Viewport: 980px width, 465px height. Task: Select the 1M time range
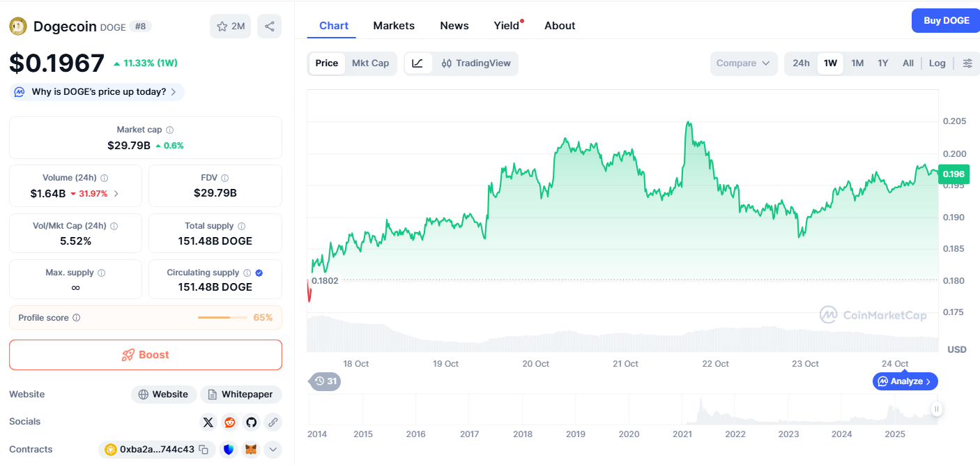tap(857, 63)
